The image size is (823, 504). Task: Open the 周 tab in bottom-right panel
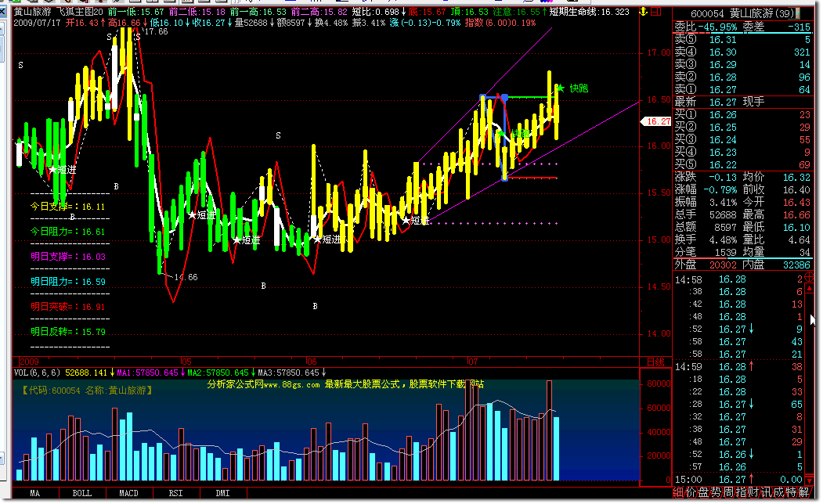729,492
